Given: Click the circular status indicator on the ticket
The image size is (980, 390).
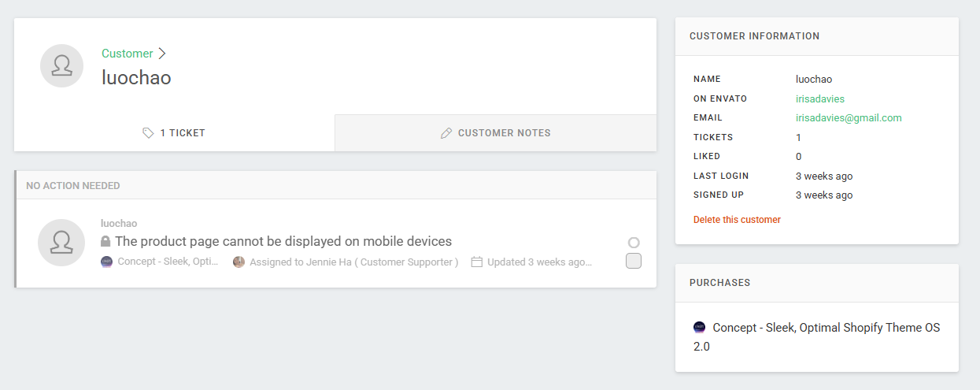Looking at the screenshot, I should (x=634, y=243).
